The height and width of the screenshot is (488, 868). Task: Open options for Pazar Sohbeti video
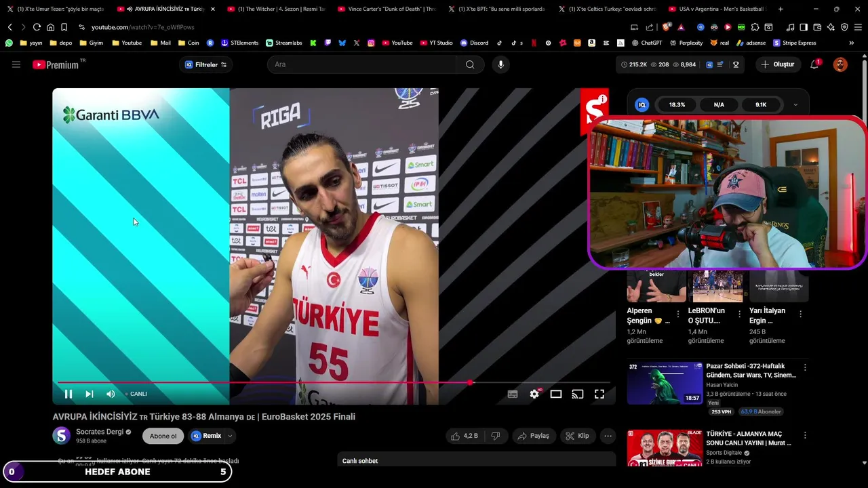[x=805, y=367]
